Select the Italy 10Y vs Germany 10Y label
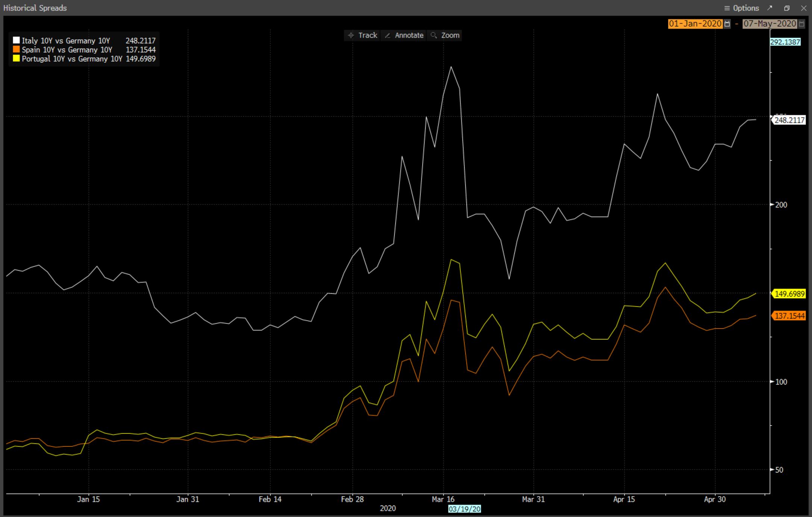This screenshot has height=517, width=812. [66, 41]
